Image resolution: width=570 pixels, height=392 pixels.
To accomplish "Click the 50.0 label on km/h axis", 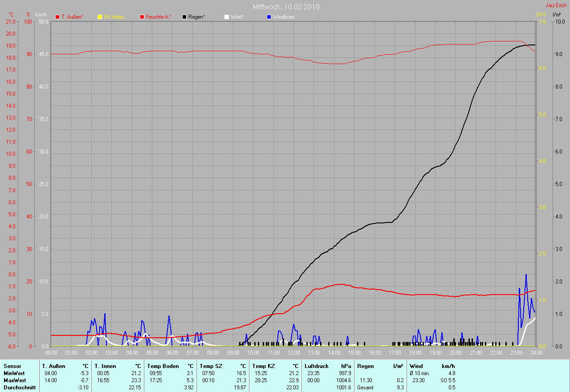I will 44,22.
